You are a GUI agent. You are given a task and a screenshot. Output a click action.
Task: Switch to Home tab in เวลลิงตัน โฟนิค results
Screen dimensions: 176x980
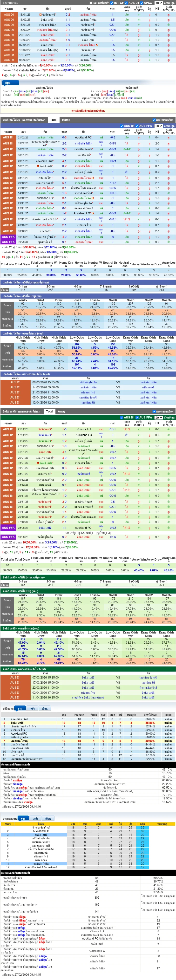pyautogui.click(x=66, y=120)
